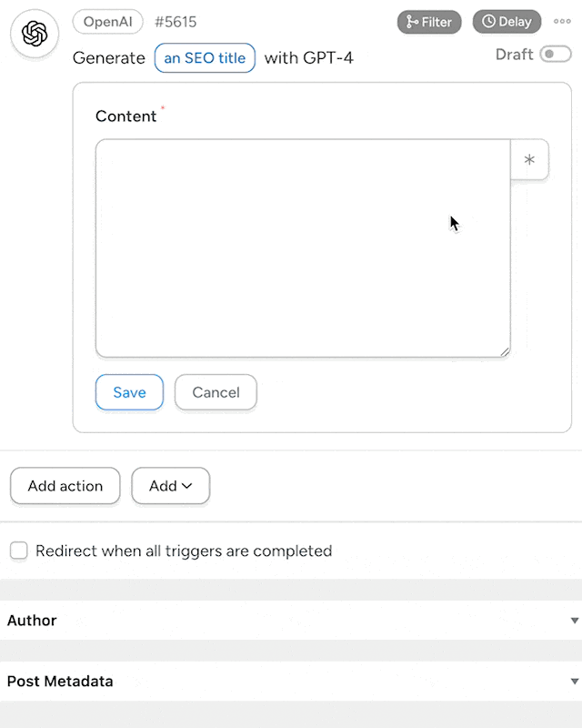The width and height of the screenshot is (582, 728).
Task: Open the three-dot overflow menu
Action: coord(563,22)
